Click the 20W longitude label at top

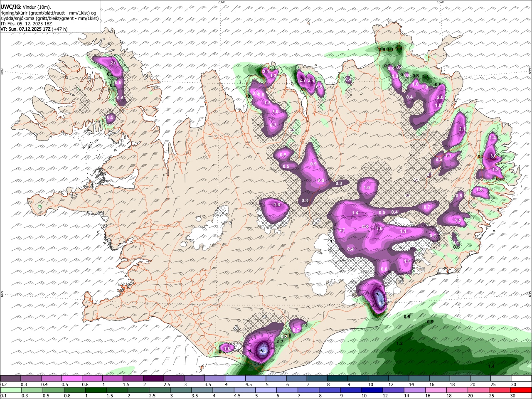point(221,2)
